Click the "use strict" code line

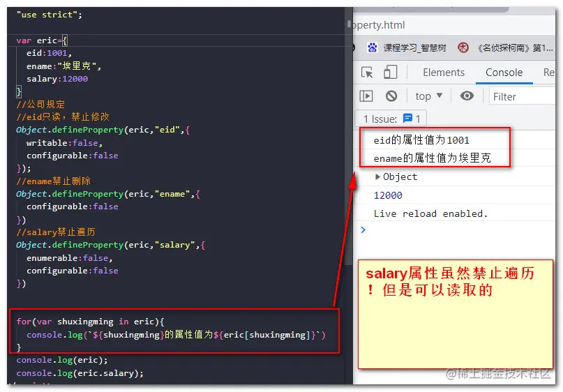tap(50, 15)
